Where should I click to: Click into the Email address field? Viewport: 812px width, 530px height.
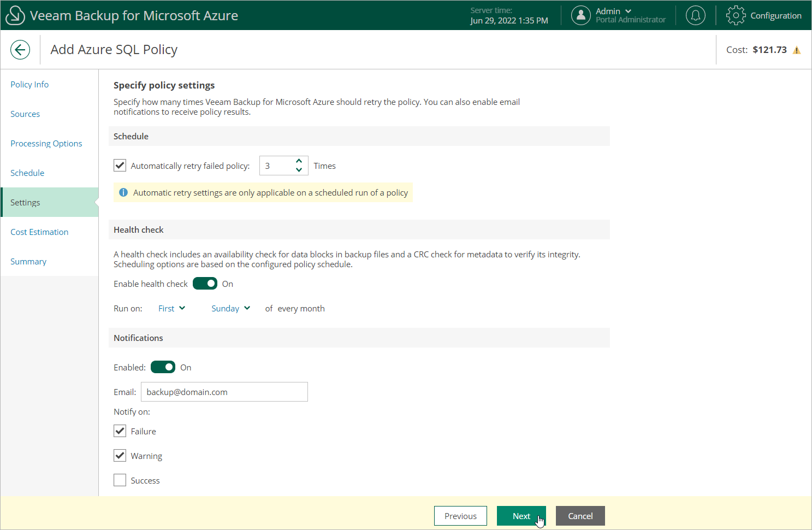tap(224, 392)
